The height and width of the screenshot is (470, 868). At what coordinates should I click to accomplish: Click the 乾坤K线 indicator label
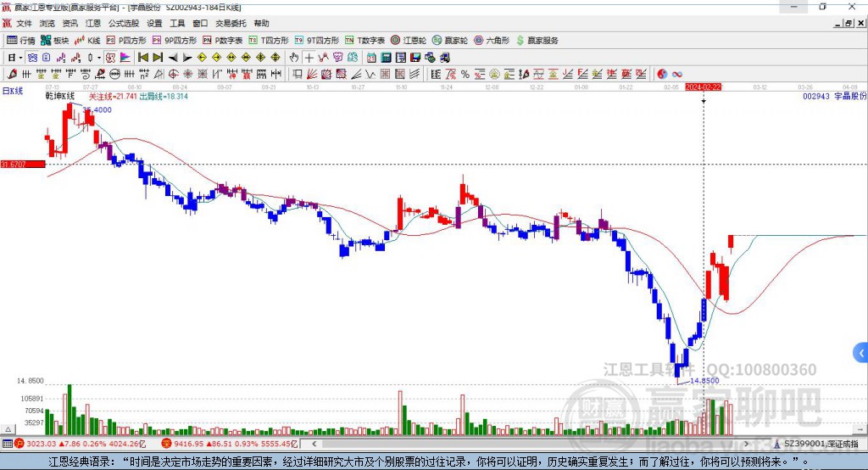(60, 96)
